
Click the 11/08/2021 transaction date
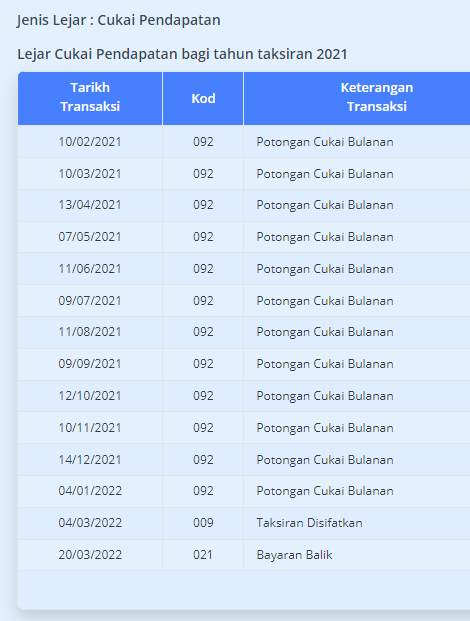[90, 331]
